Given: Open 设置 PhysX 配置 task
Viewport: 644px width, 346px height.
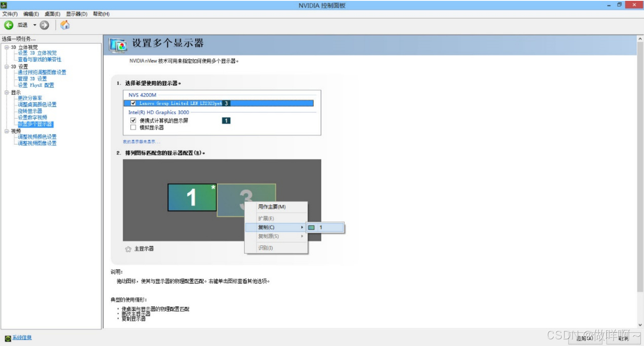Looking at the screenshot, I should (36, 85).
